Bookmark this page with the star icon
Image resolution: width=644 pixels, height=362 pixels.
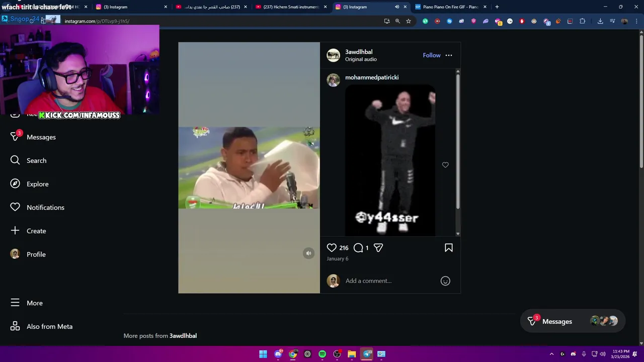coord(409,21)
